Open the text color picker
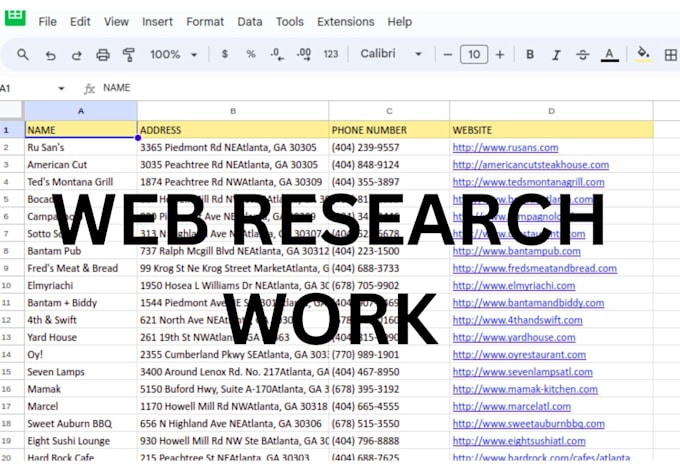680x471 pixels. click(x=609, y=55)
